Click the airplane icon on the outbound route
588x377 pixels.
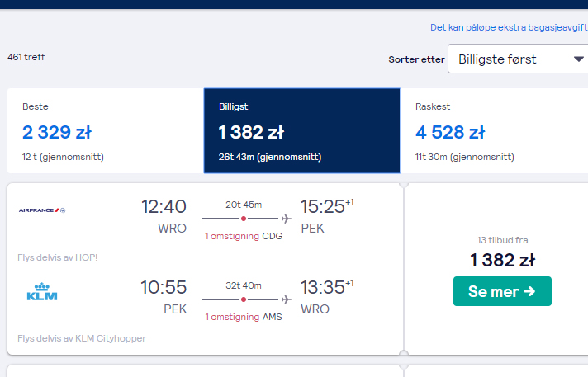[286, 219]
